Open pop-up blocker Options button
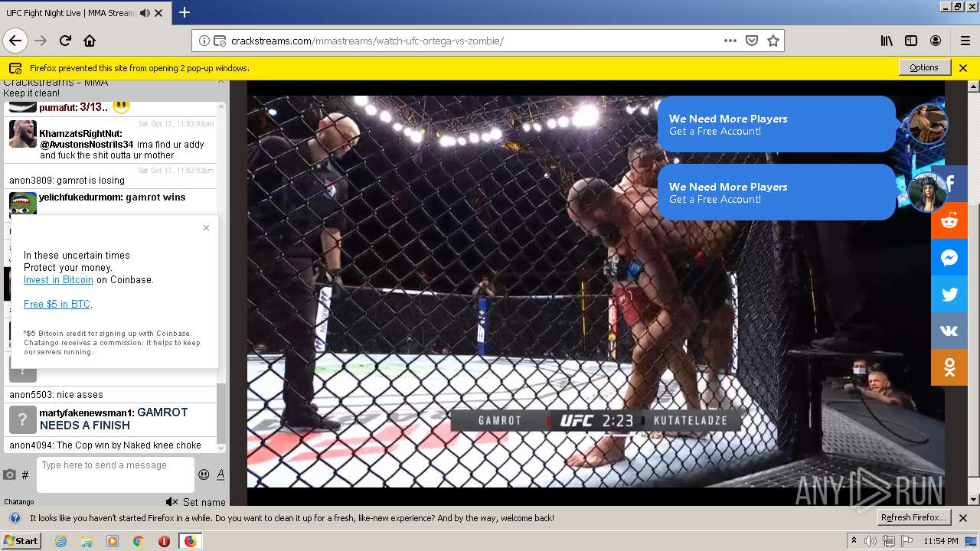The width and height of the screenshot is (980, 551). (924, 67)
